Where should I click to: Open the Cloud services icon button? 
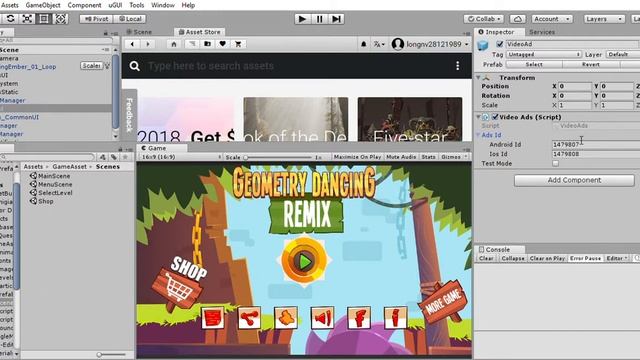[x=518, y=19]
